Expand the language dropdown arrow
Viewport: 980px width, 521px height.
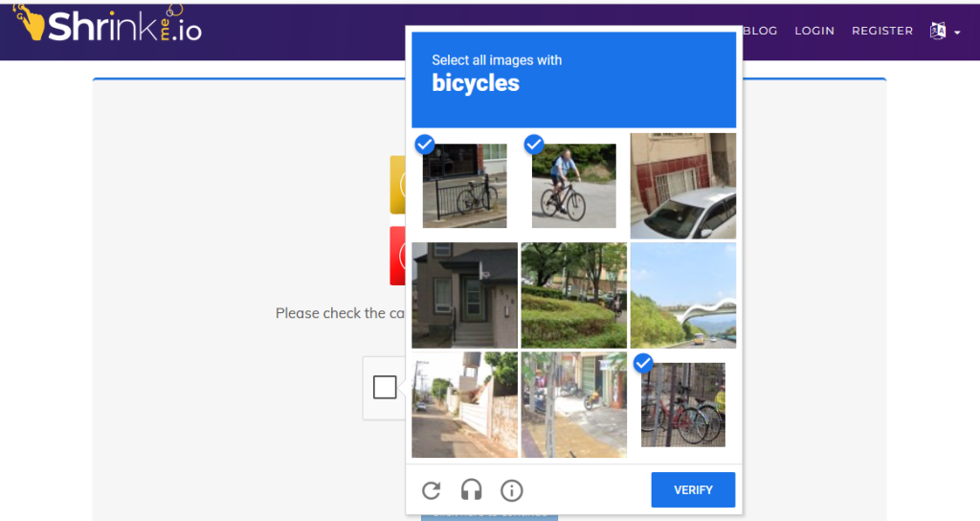click(x=957, y=33)
